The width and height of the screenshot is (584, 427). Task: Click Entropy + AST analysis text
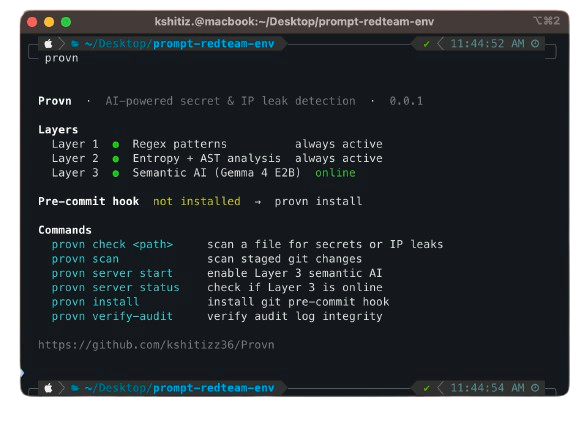[x=207, y=158]
